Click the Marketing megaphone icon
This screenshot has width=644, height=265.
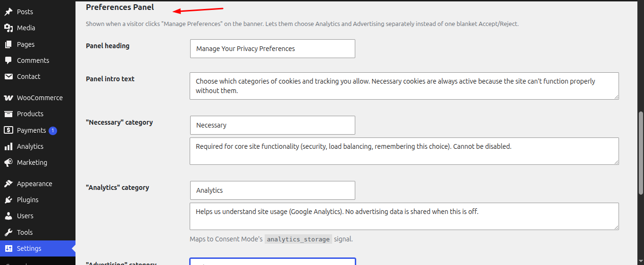[x=8, y=162]
